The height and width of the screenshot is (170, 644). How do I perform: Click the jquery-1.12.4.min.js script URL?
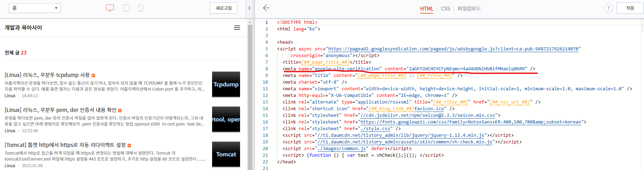point(401,135)
